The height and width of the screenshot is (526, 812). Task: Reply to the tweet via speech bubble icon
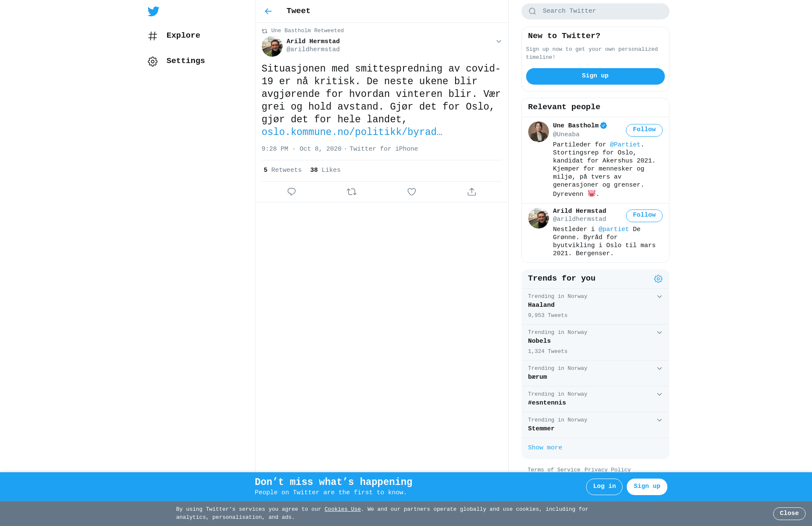pyautogui.click(x=291, y=192)
